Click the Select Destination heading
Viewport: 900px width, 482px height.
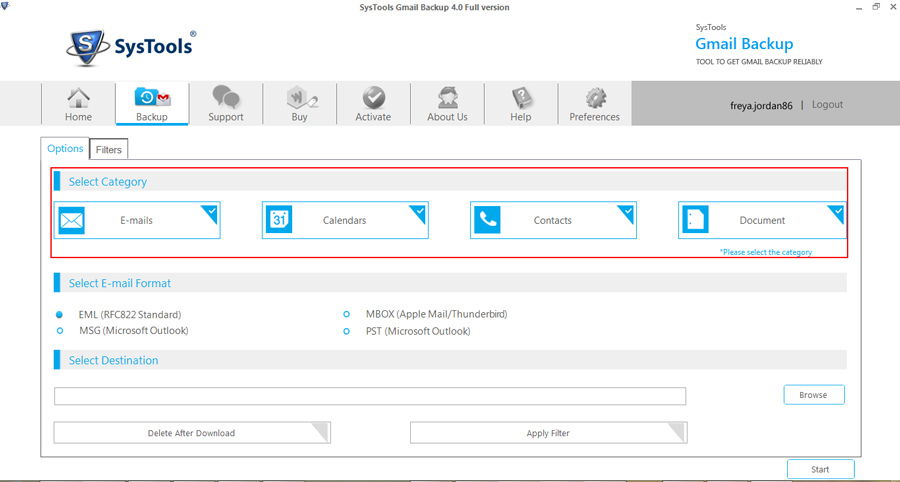[x=114, y=360]
